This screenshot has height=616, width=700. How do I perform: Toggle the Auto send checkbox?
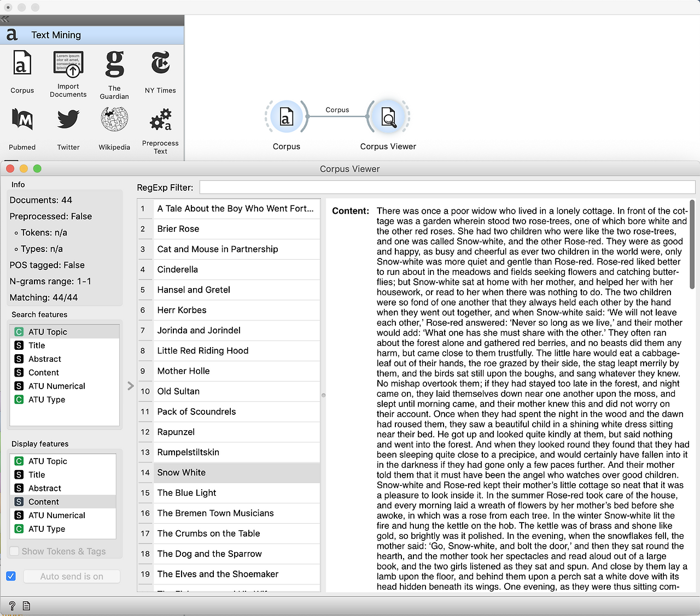click(x=11, y=576)
